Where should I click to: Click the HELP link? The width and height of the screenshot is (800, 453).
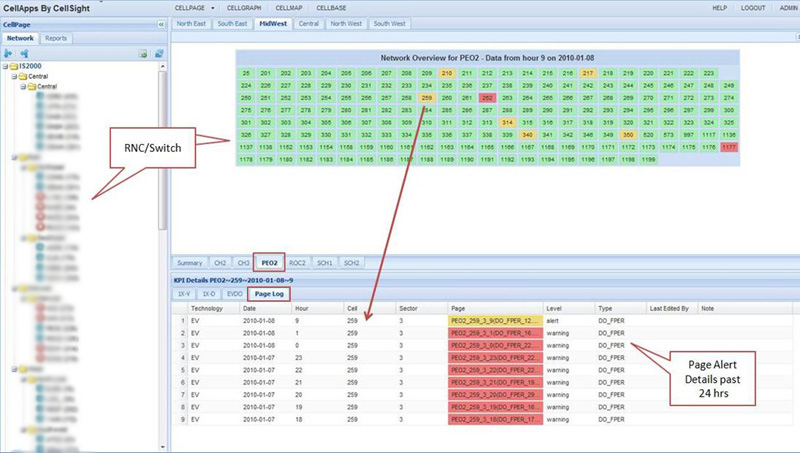point(720,7)
